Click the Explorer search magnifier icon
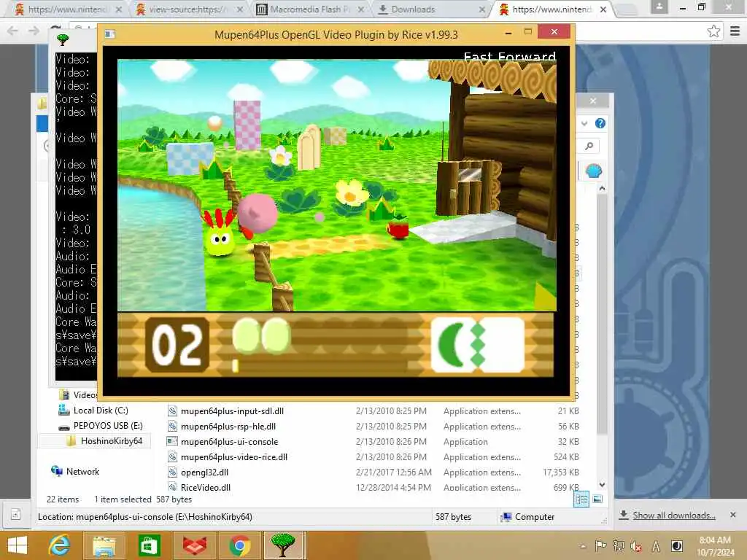Viewport: 747px width, 560px height. tap(589, 146)
